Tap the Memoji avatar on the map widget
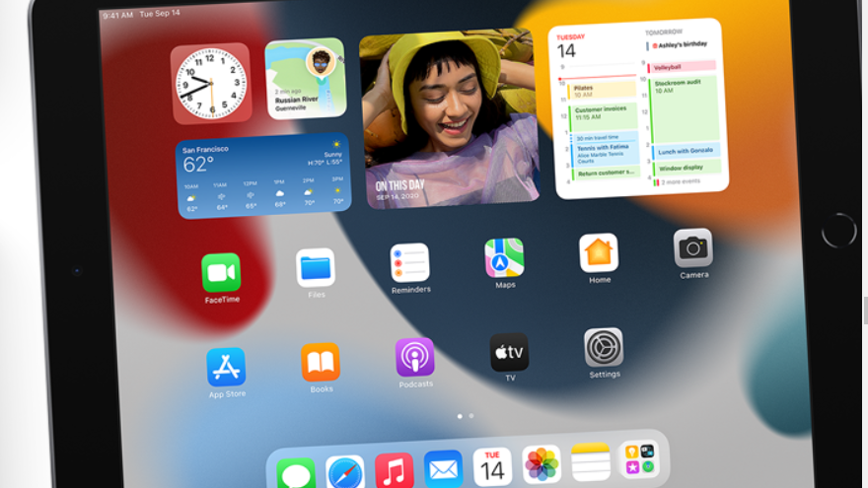 pyautogui.click(x=321, y=62)
